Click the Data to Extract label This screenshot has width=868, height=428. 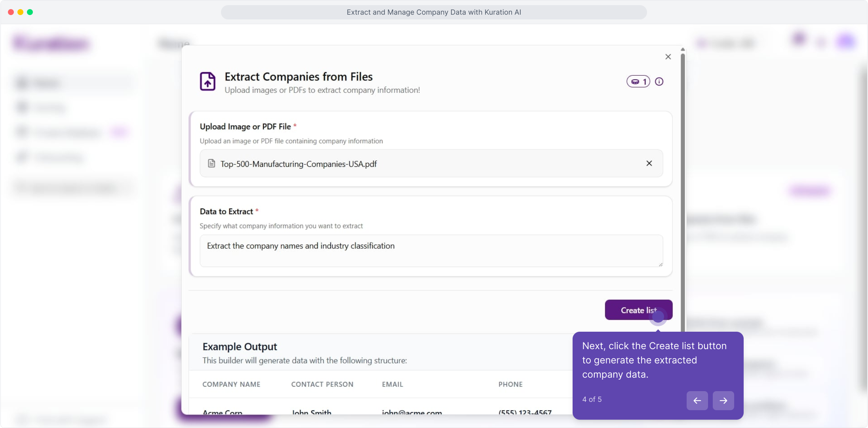click(x=226, y=212)
